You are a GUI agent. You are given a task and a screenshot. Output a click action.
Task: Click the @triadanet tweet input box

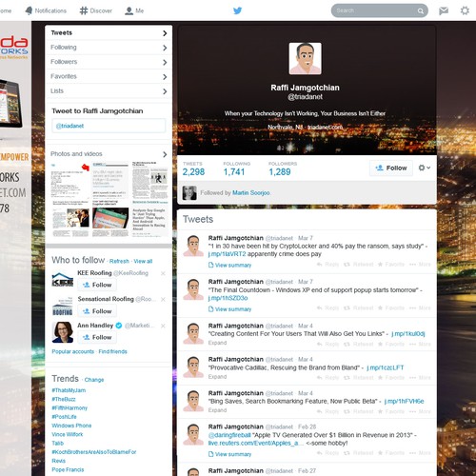pos(109,126)
